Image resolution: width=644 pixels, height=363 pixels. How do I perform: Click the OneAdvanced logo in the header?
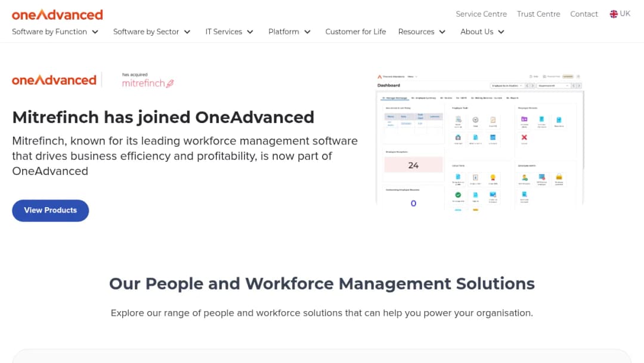click(x=57, y=15)
